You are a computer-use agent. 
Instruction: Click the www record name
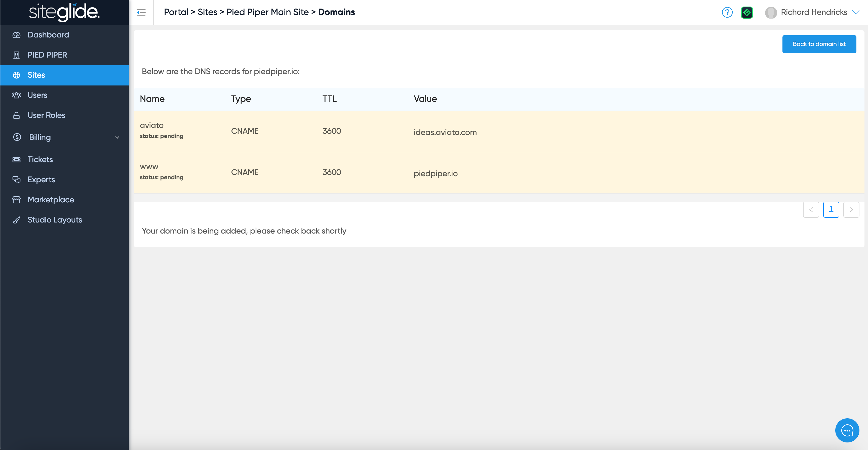pos(149,167)
